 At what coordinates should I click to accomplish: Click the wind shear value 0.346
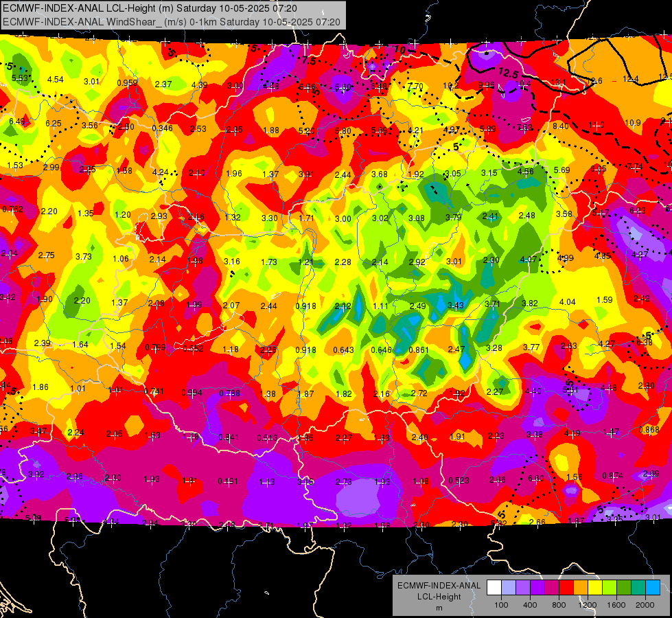[162, 128]
